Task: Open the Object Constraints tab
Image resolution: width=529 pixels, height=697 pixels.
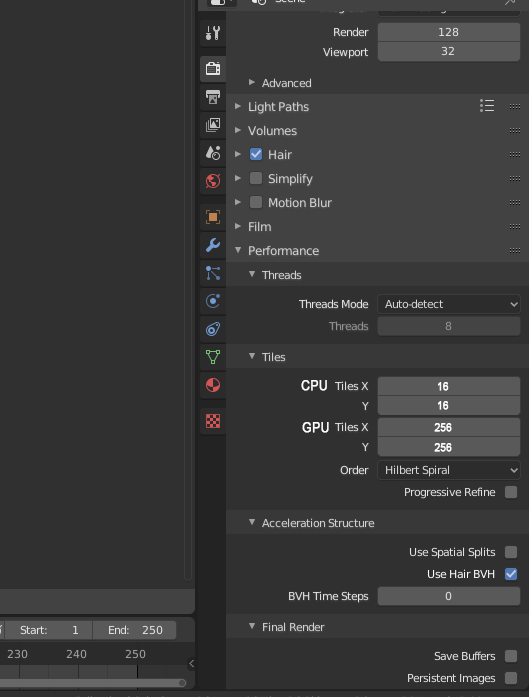Action: point(213,329)
